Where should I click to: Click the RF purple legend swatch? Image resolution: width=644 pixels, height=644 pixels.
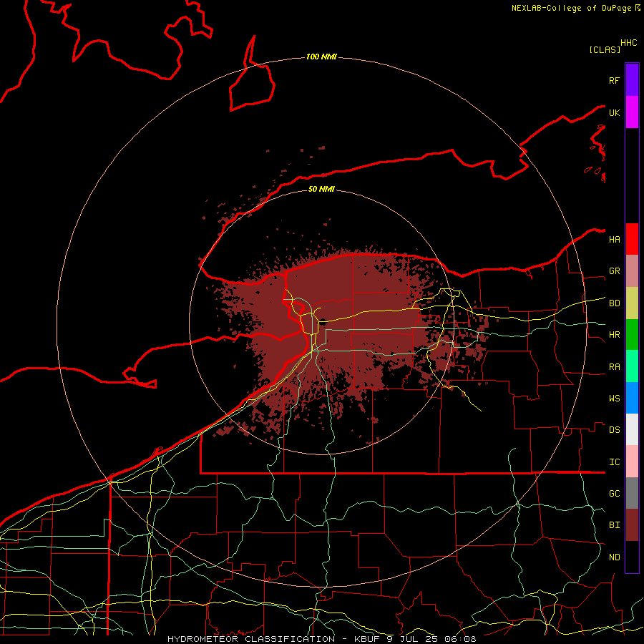click(632, 80)
